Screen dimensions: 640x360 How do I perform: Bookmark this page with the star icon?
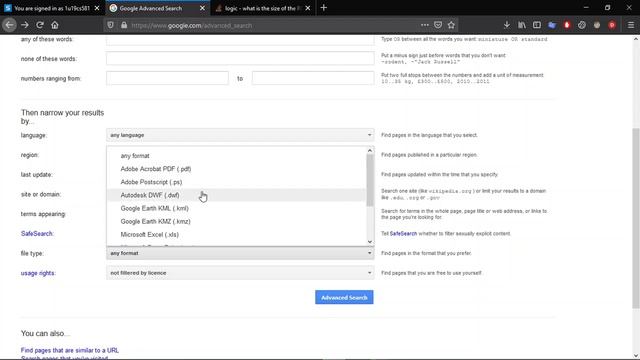[451, 25]
